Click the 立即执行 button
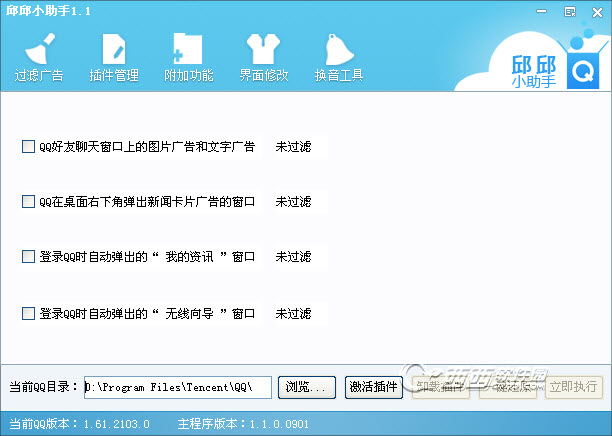 pyautogui.click(x=574, y=387)
